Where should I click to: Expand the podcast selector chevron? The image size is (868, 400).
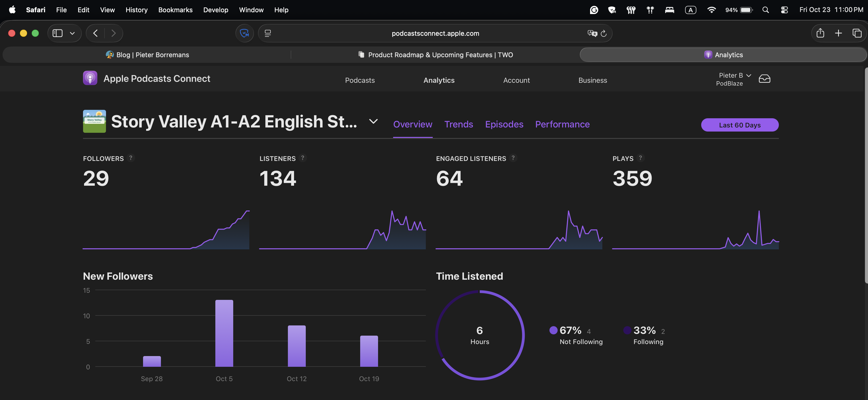[373, 121]
